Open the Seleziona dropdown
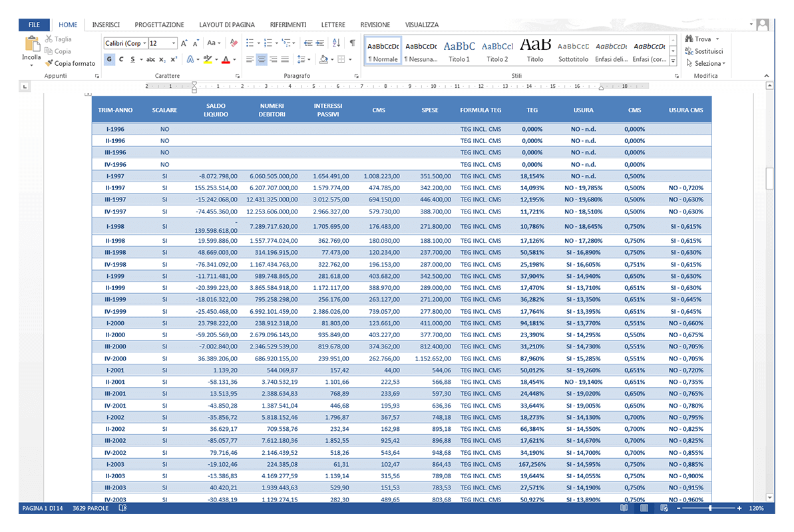The image size is (794, 532). click(x=706, y=63)
